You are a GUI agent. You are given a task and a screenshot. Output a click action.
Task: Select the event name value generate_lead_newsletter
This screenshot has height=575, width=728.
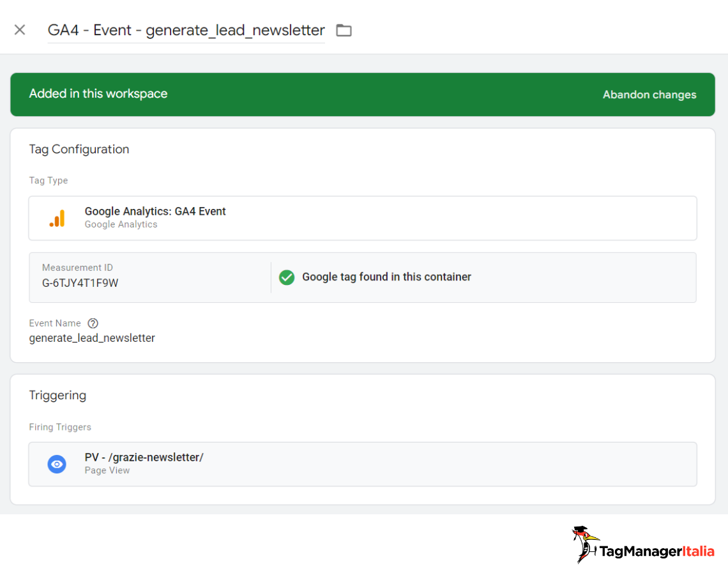92,338
